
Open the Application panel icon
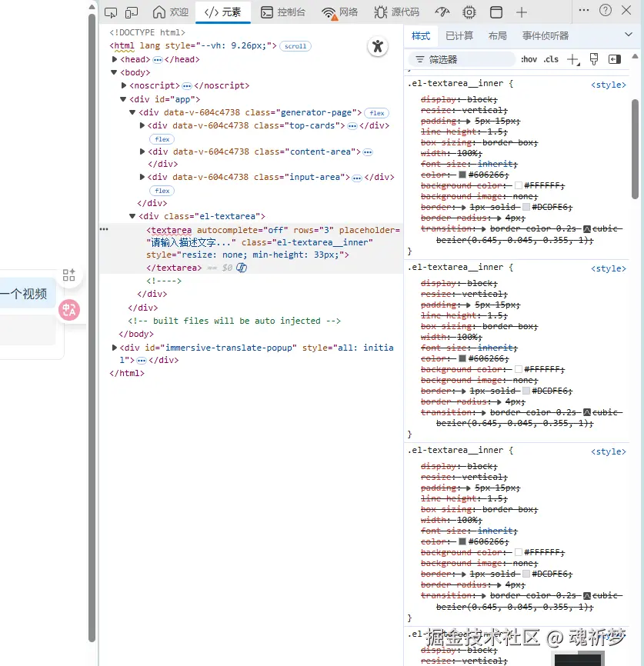496,12
